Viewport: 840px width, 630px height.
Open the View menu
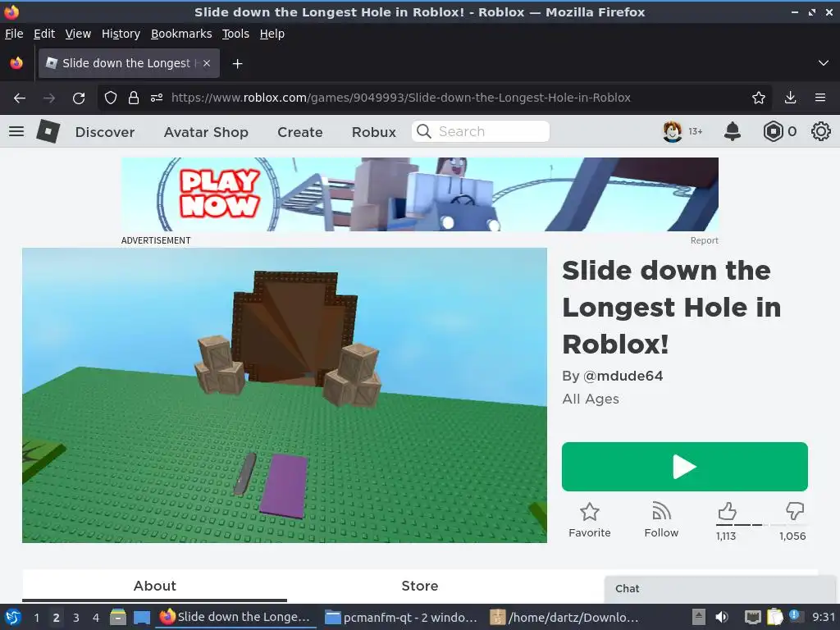(x=78, y=34)
